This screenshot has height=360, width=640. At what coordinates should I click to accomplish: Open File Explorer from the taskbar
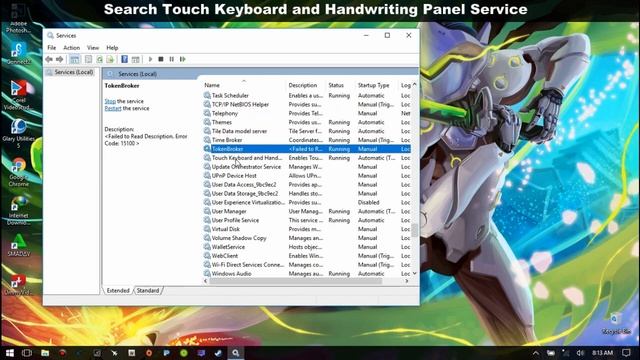[45, 353]
